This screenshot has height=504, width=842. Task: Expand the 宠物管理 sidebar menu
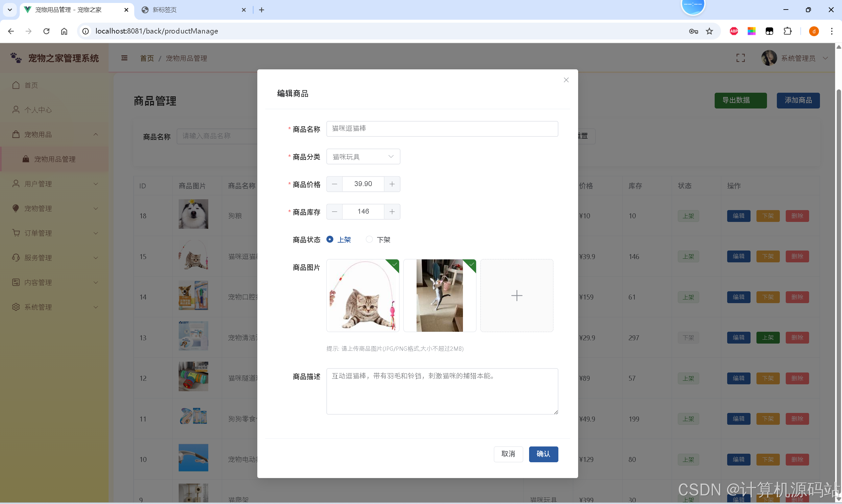coord(96,208)
